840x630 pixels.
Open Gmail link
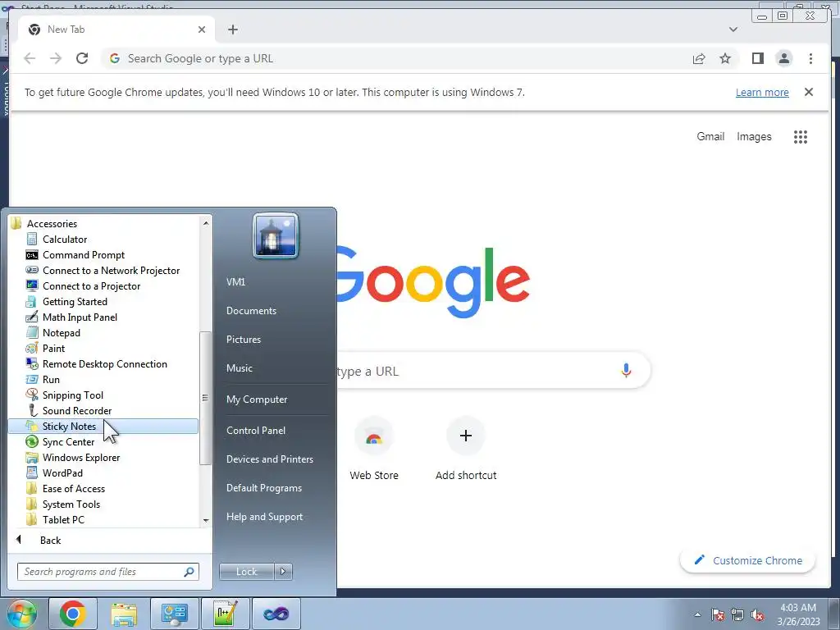point(710,137)
